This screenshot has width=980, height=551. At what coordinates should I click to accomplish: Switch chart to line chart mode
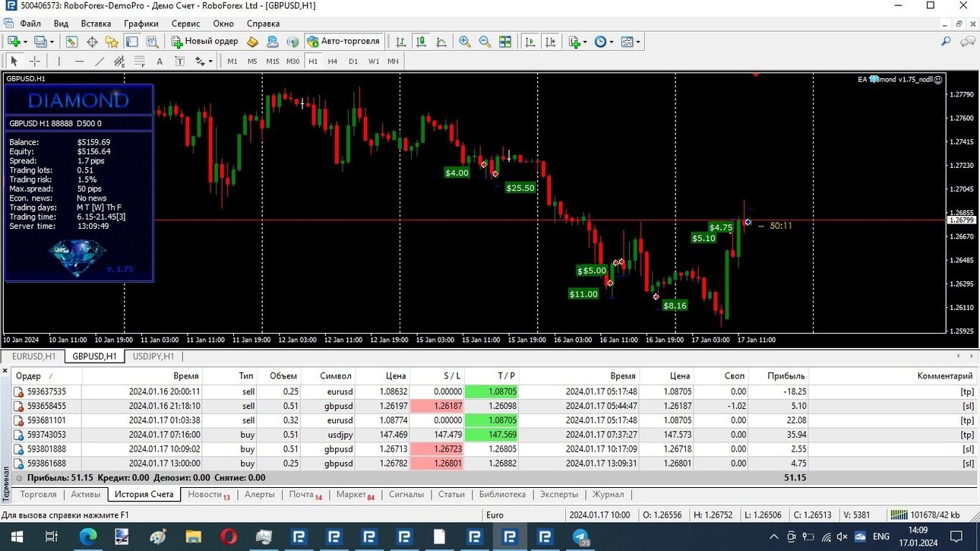tap(441, 42)
